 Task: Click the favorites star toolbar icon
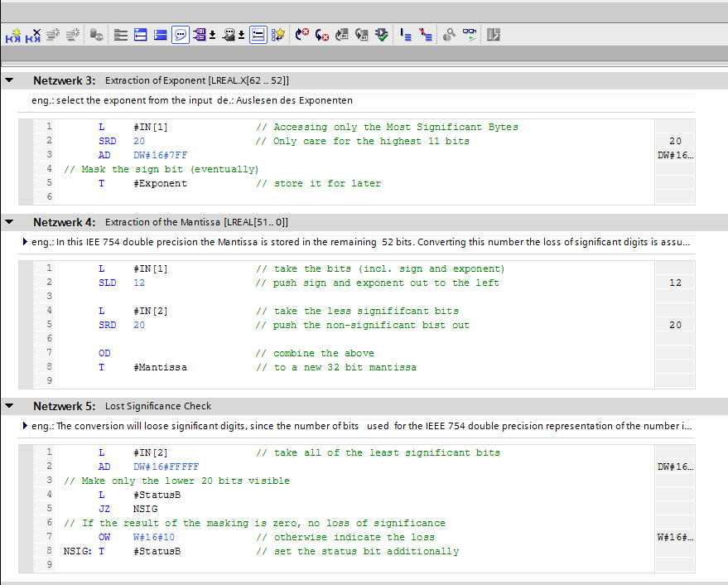pos(278,35)
